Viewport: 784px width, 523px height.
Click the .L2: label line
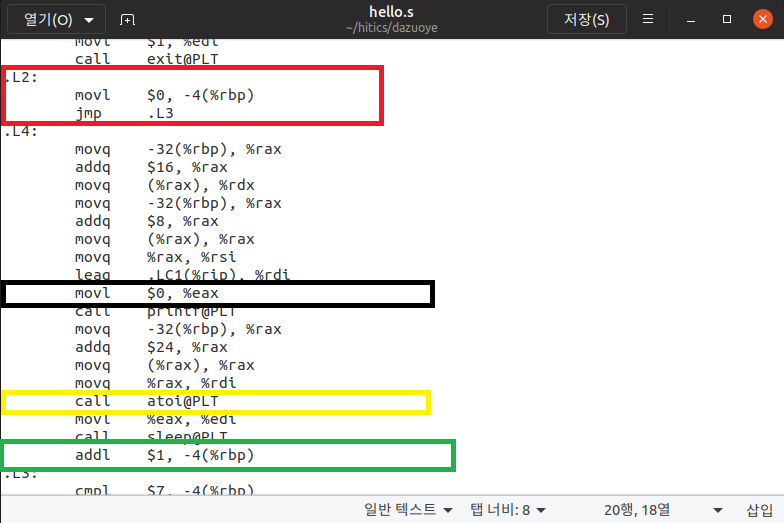[21, 77]
